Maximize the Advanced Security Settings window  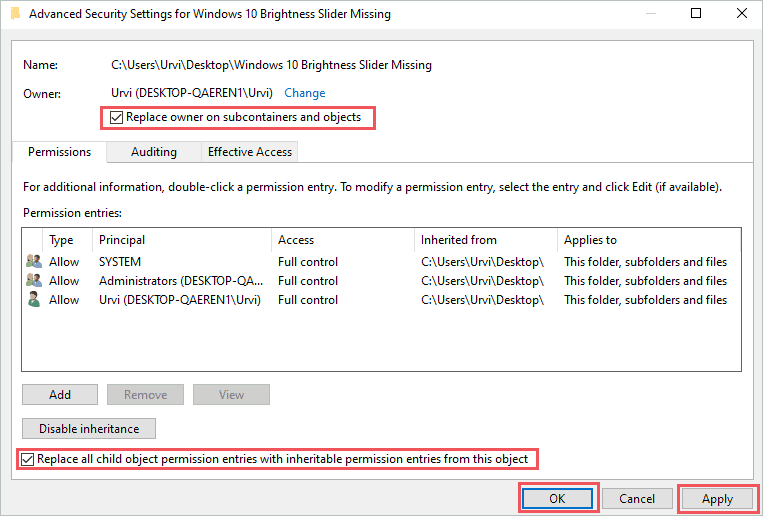696,14
